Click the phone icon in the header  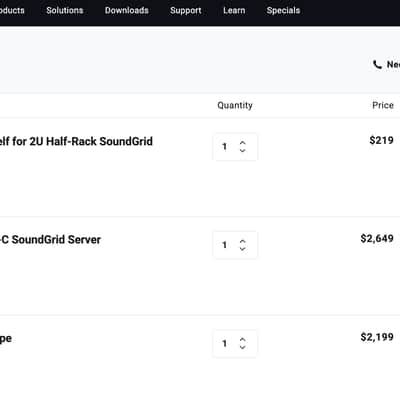click(377, 64)
